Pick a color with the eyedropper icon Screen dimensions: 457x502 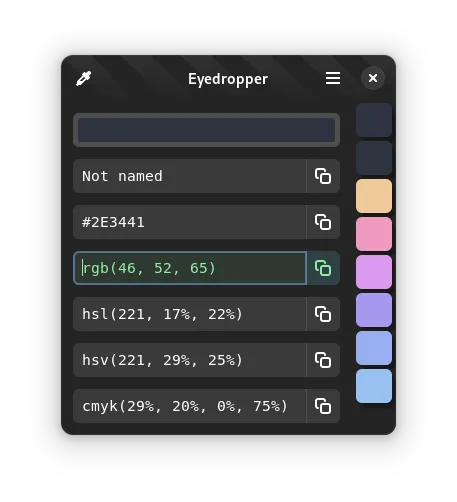[83, 79]
